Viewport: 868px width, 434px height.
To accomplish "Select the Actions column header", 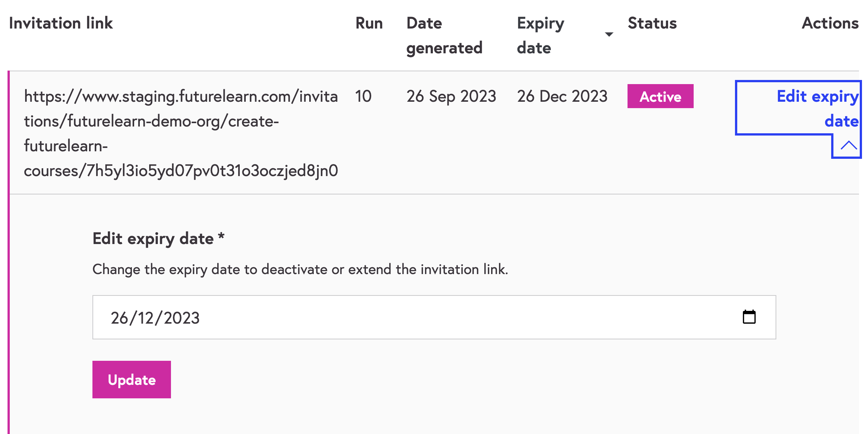I will pyautogui.click(x=830, y=23).
